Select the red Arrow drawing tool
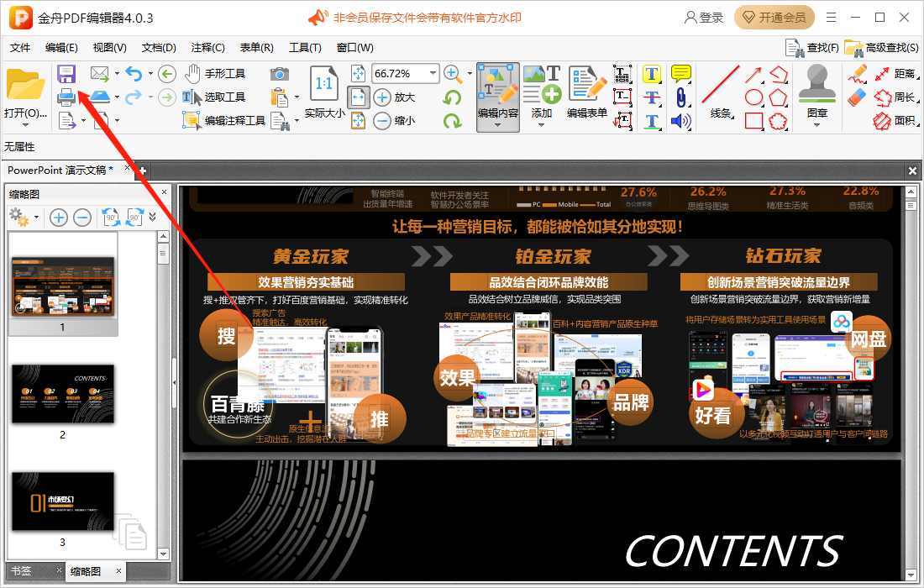924x588 pixels. pyautogui.click(x=753, y=74)
